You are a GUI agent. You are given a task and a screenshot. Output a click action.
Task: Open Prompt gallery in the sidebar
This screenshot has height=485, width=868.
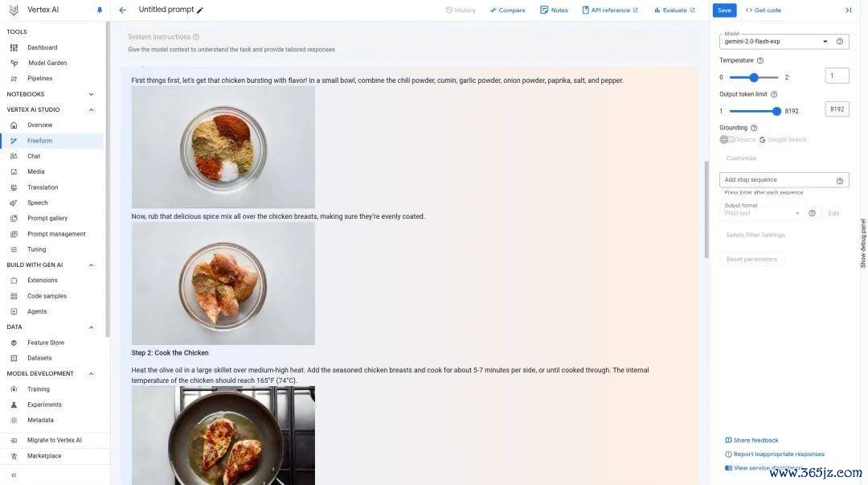tap(47, 219)
